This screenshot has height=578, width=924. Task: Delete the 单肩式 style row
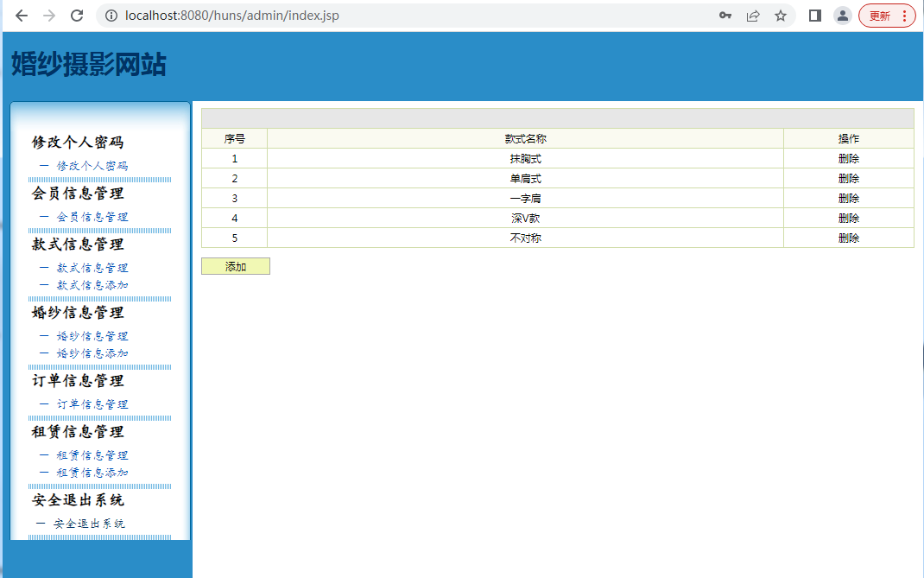848,179
